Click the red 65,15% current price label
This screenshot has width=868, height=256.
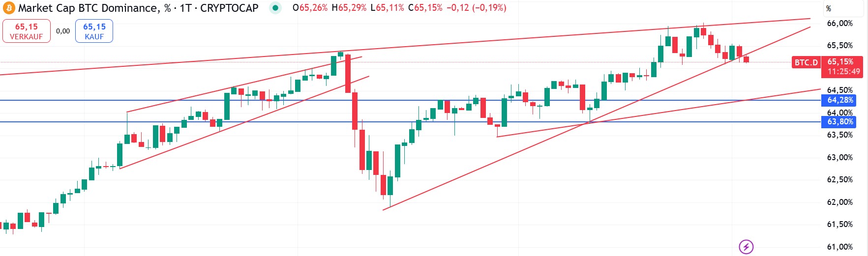click(x=840, y=62)
